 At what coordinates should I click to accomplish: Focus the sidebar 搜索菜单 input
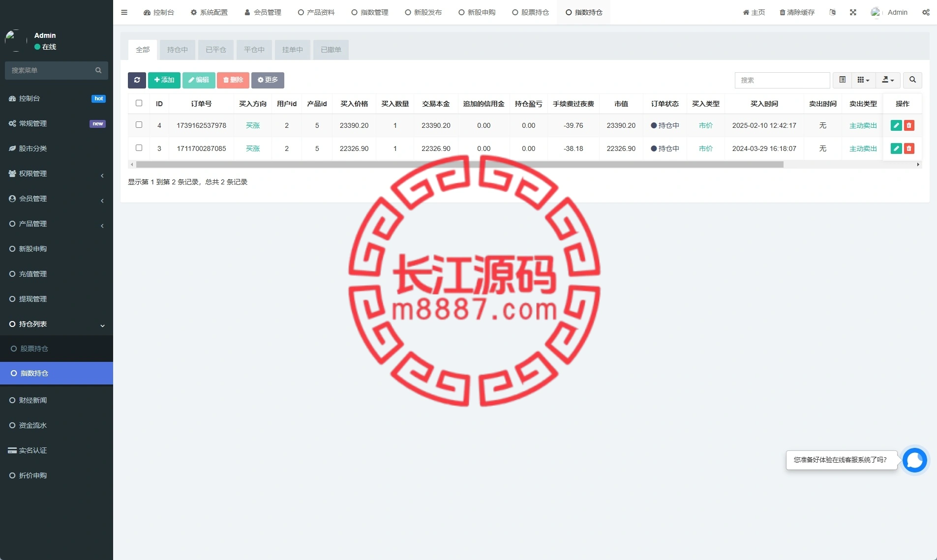click(52, 70)
